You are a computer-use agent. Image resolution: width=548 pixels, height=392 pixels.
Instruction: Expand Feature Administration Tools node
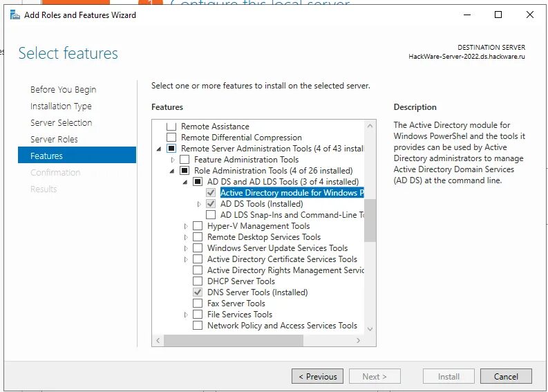point(173,160)
